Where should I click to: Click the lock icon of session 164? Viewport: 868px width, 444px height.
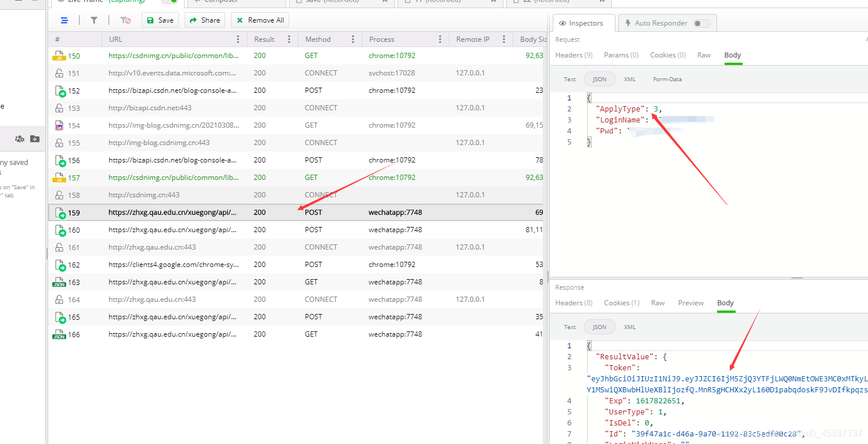tap(59, 299)
